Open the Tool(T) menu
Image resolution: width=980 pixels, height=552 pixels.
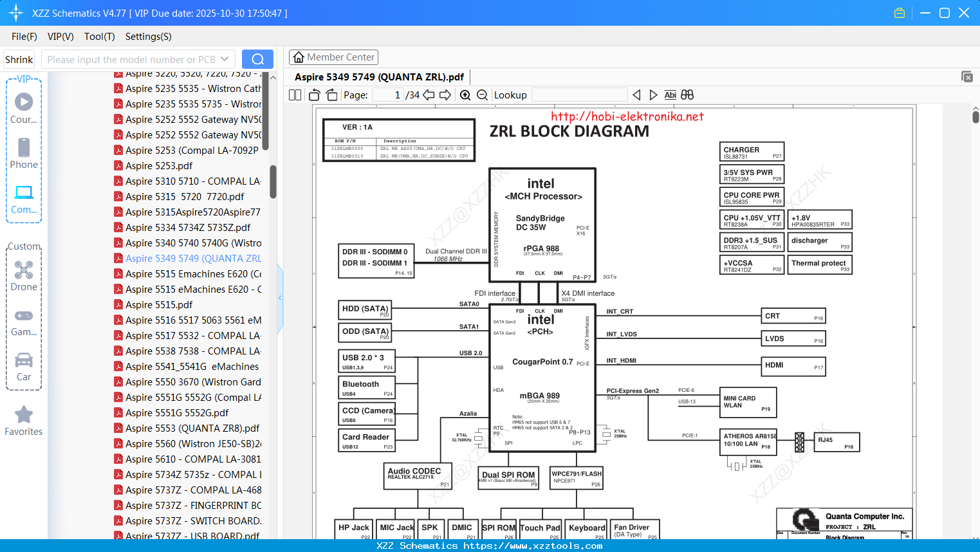(x=100, y=37)
